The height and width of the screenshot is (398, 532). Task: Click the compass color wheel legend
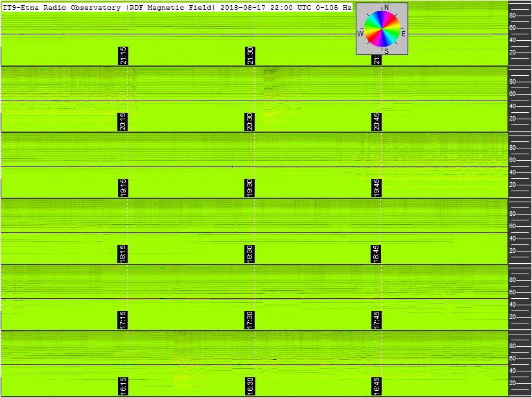coord(382,29)
